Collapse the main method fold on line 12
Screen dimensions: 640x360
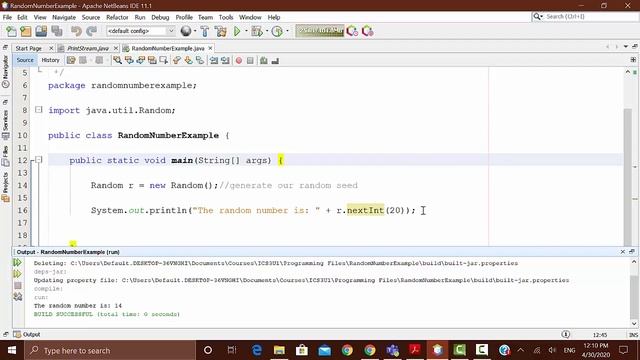point(38,160)
